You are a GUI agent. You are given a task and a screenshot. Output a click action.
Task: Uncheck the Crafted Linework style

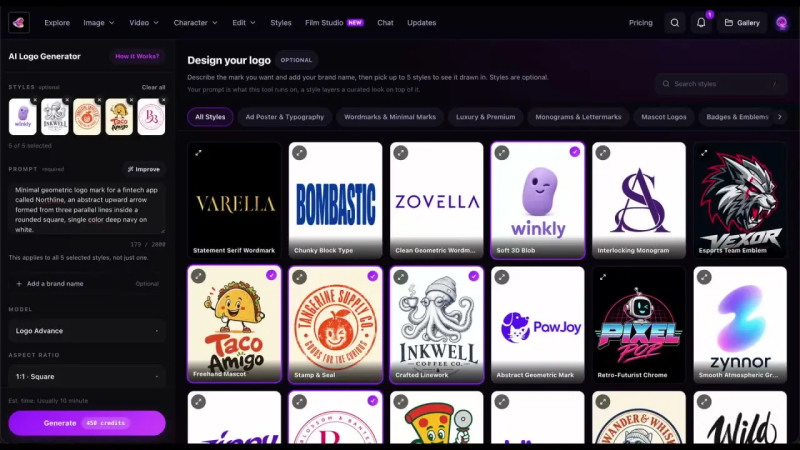pos(474,276)
